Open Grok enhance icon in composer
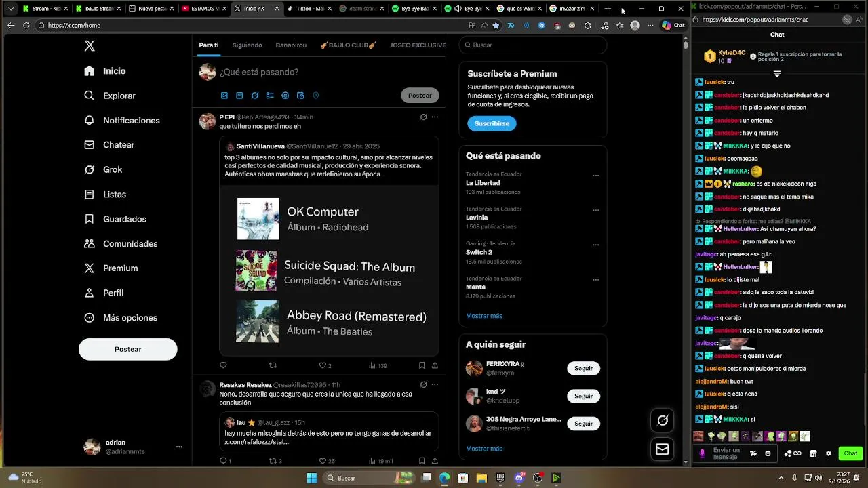Screen dimensions: 868x488 coord(255,96)
